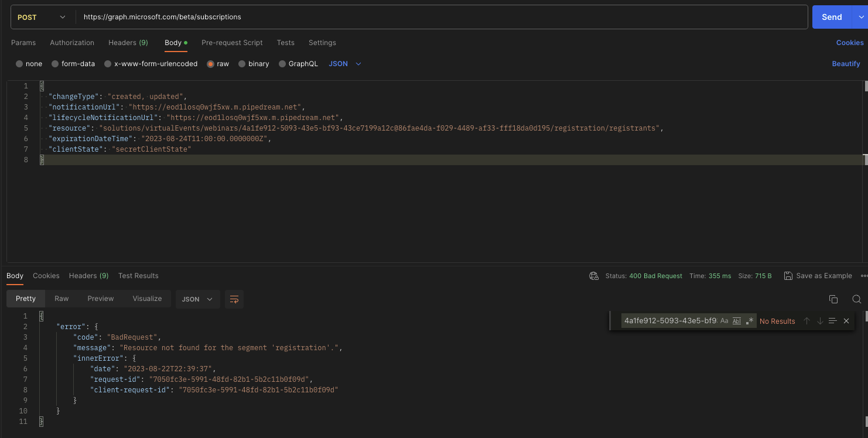Open the POST method dropdown
The width and height of the screenshot is (868, 438).
pos(43,17)
